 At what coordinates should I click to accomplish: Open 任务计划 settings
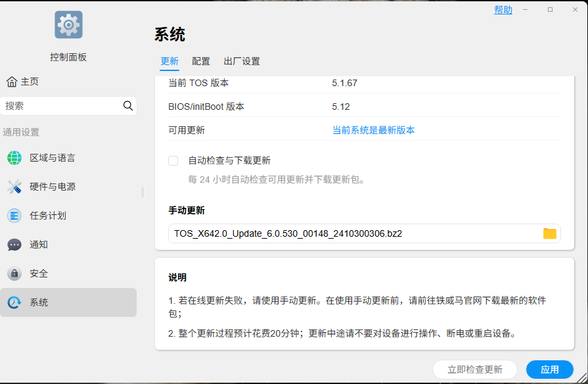[x=68, y=216]
